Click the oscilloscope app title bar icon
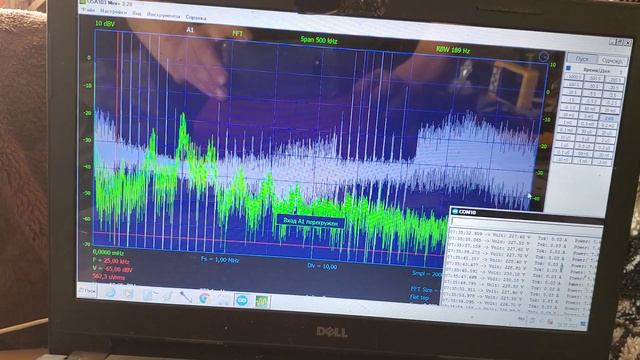Image resolution: width=640 pixels, height=360 pixels. point(82,2)
